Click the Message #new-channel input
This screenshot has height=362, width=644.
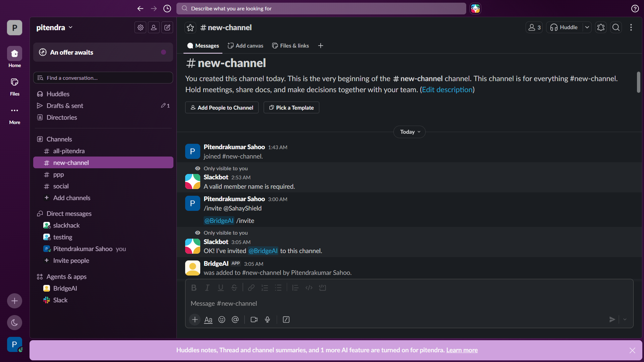409,304
